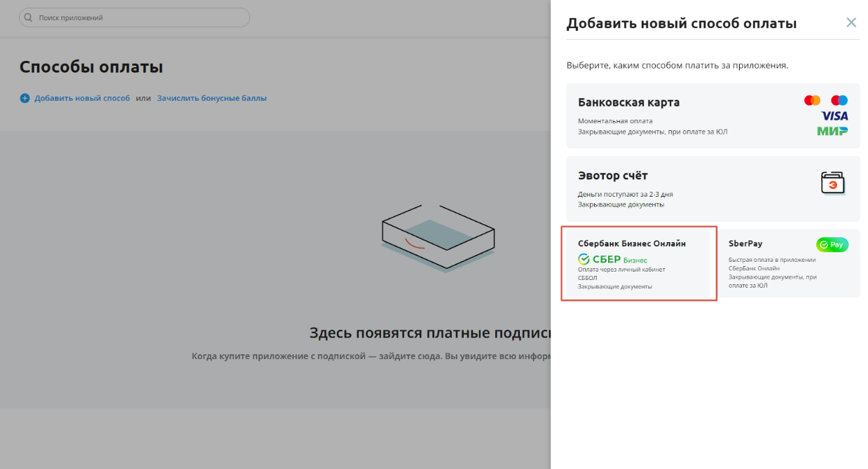Focus the "Поиск приложений" search field

click(135, 17)
